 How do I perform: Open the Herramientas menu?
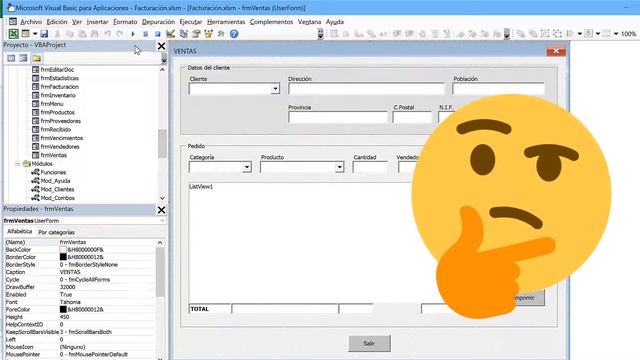coord(226,22)
